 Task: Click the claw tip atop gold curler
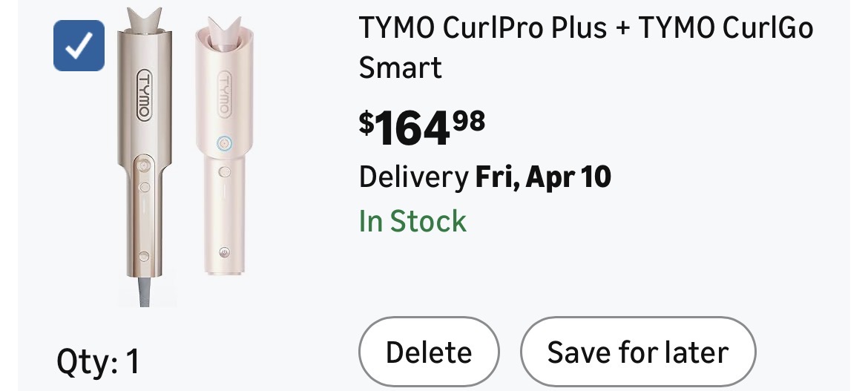(x=144, y=19)
